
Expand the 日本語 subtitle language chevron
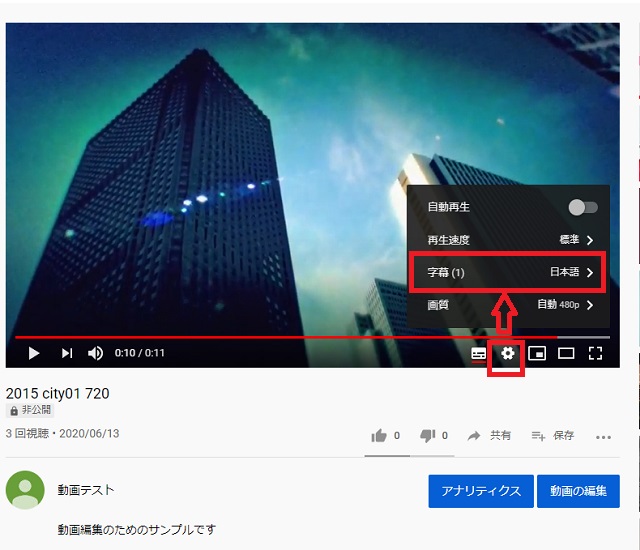(590, 273)
